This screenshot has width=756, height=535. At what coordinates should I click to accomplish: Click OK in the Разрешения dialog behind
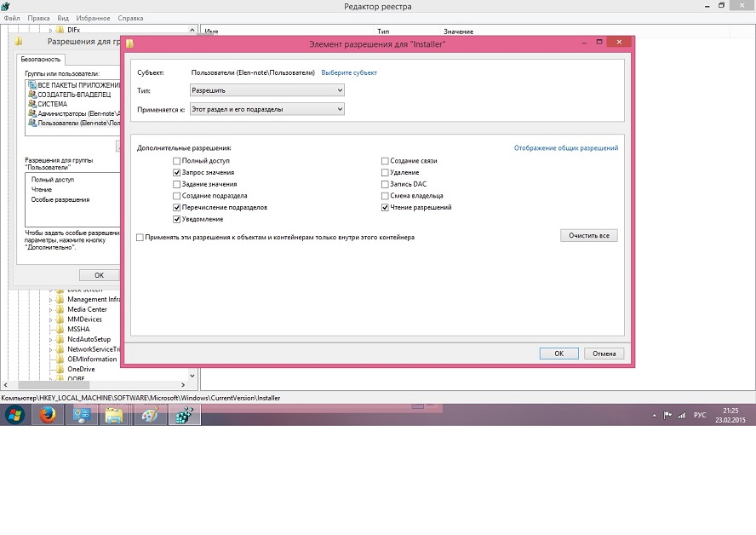pyautogui.click(x=99, y=275)
